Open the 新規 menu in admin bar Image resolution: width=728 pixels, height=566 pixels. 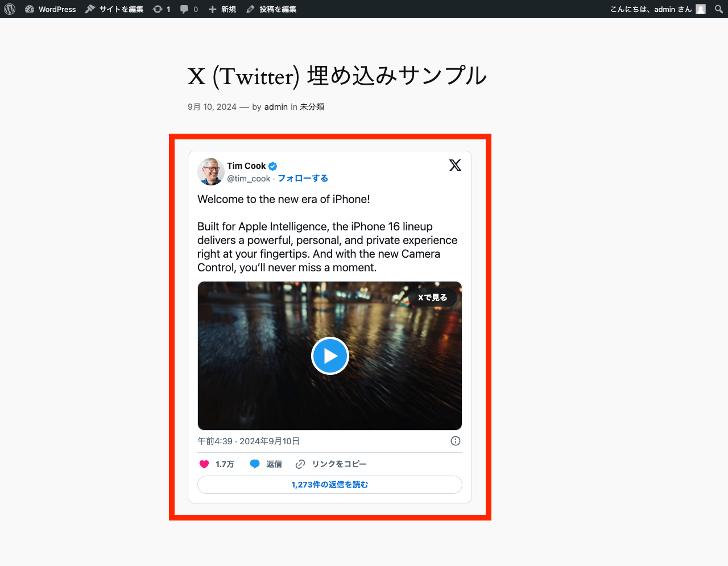(222, 9)
